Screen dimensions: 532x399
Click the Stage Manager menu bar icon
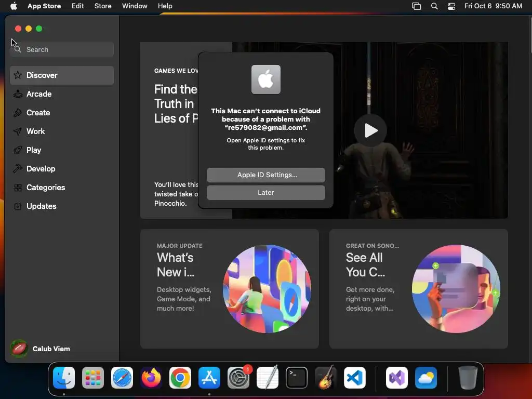coord(416,6)
